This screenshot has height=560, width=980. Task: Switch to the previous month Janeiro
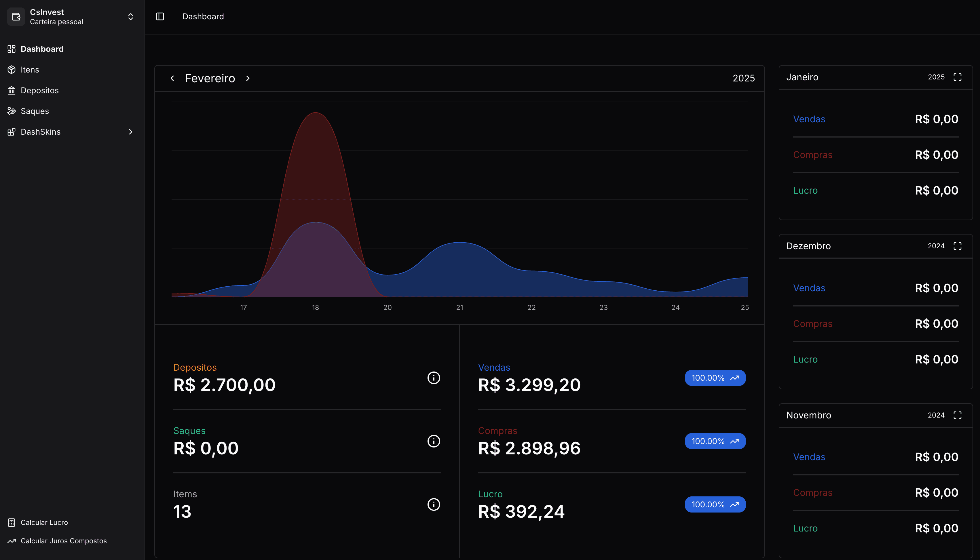[x=172, y=78]
